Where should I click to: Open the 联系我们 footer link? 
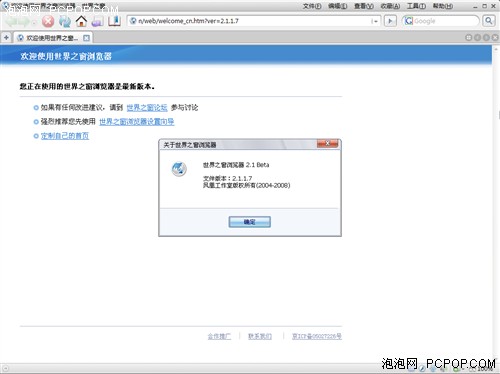coord(260,336)
